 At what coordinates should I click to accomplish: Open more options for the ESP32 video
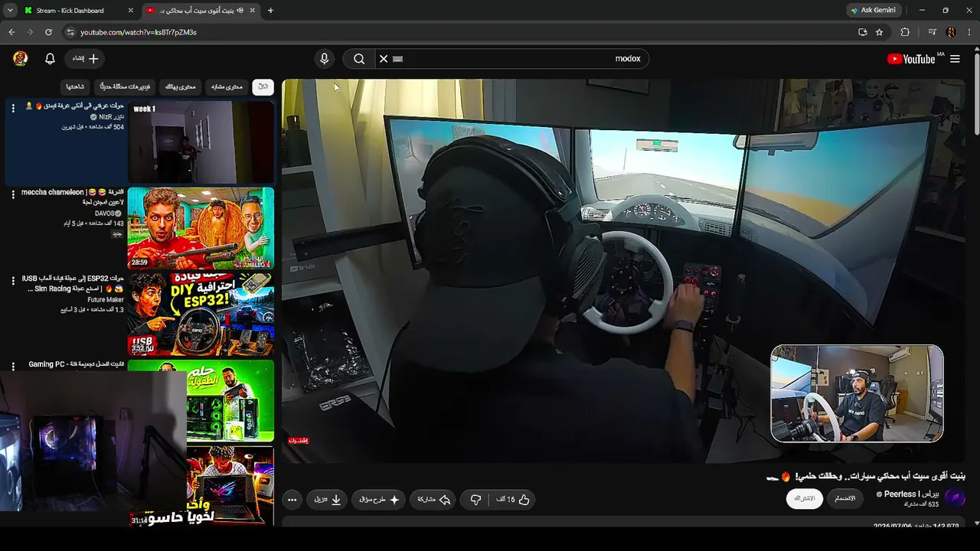coord(13,281)
